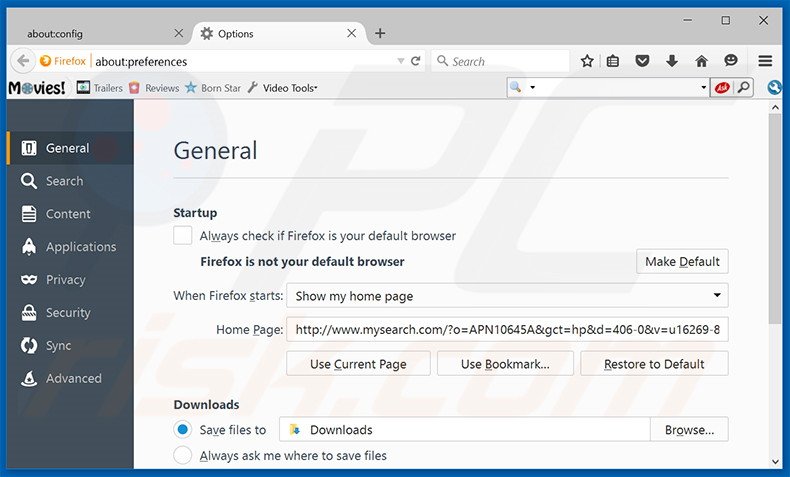Open the Applications preferences pane
Image resolution: width=790 pixels, height=477 pixels.
[x=71, y=247]
